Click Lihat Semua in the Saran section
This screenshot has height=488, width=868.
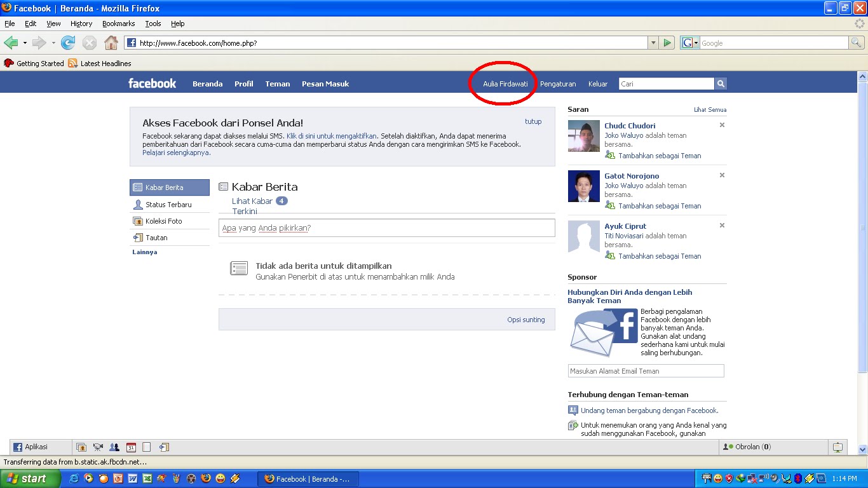(710, 110)
